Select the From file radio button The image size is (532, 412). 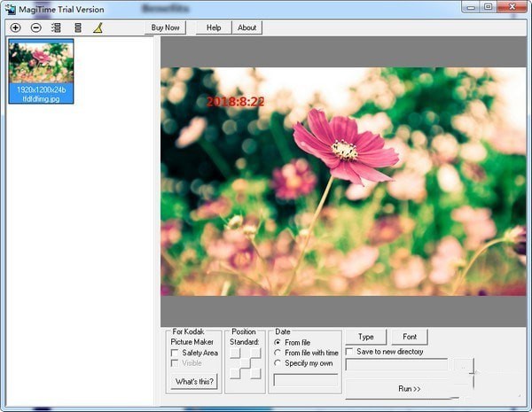point(278,342)
